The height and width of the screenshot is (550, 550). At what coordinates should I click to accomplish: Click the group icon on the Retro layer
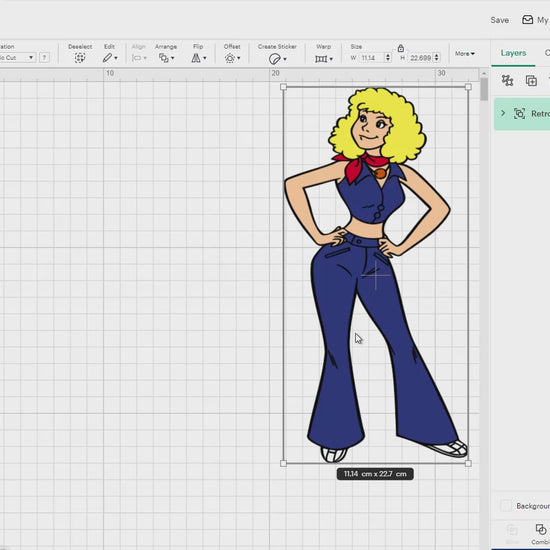[x=519, y=114]
